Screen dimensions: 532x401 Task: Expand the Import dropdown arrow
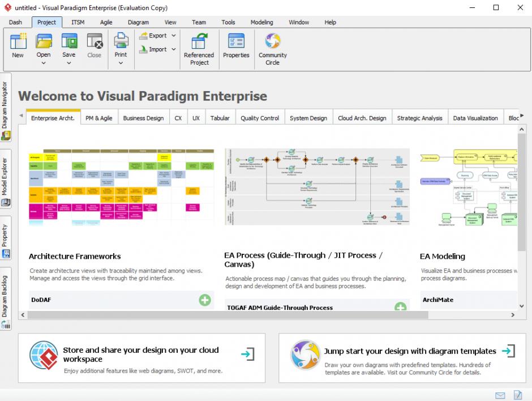pos(174,50)
